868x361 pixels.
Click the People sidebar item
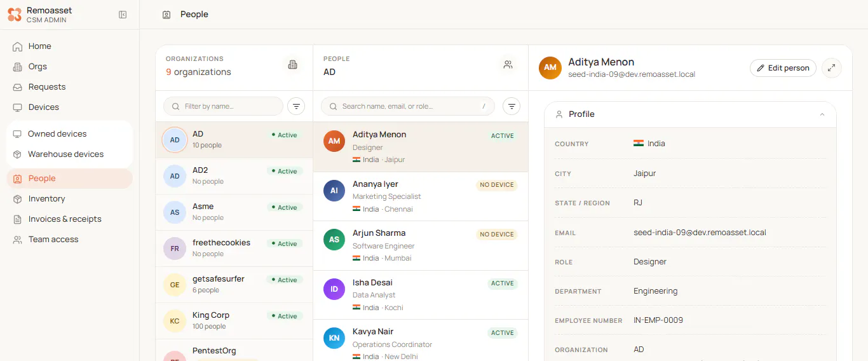(x=69, y=179)
